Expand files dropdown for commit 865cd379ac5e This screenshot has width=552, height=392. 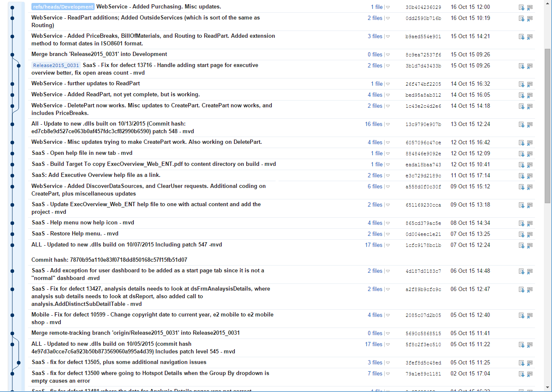coord(388,224)
